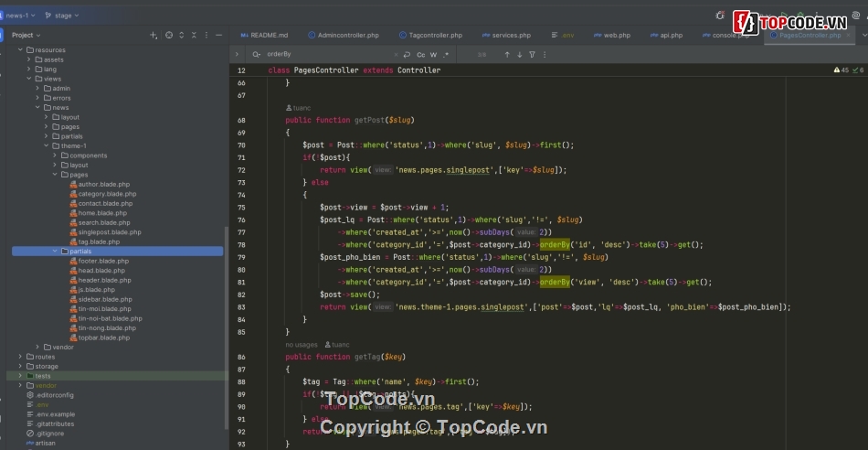This screenshot has height=450, width=868.
Task: Go to previous occurrence arrow
Action: [x=507, y=54]
